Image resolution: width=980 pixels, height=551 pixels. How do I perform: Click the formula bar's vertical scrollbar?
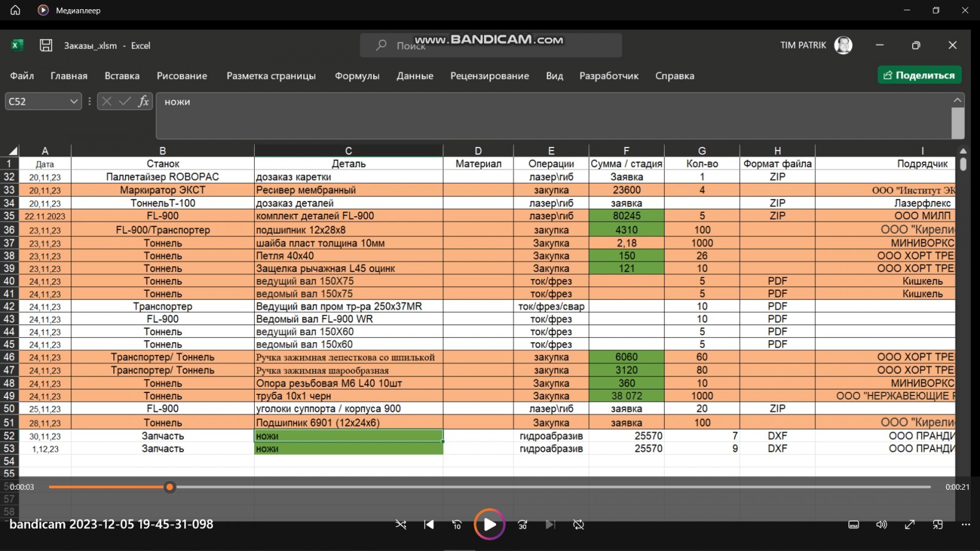[x=958, y=123]
